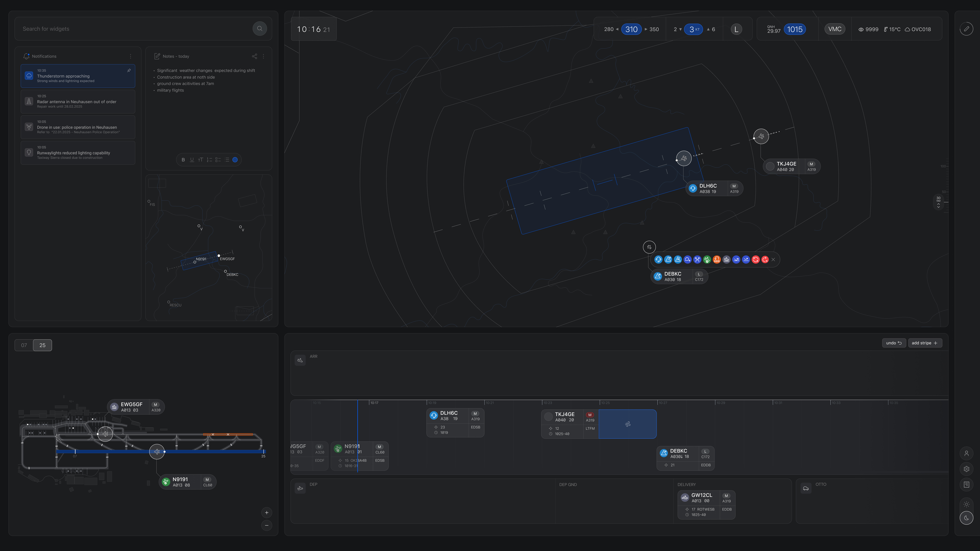Insert checklist in Notes
980x551 pixels.
point(218,160)
